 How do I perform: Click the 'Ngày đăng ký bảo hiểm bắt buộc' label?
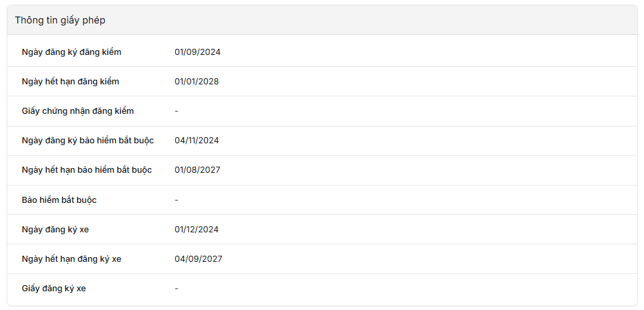(x=88, y=141)
